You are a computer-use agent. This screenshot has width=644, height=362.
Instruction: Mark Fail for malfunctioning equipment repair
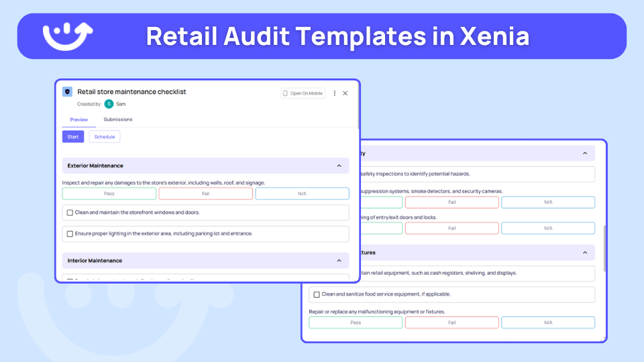[x=452, y=322]
